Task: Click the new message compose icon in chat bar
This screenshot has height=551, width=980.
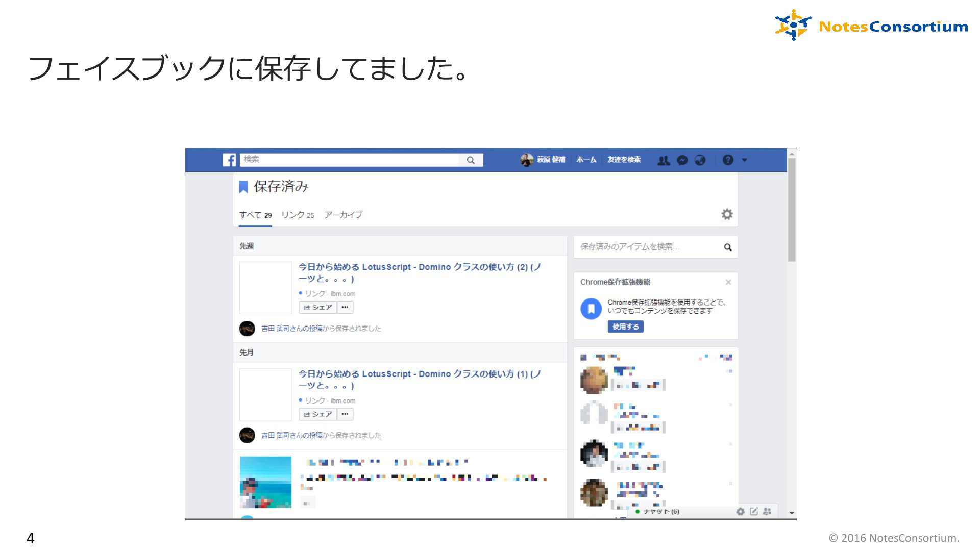Action: [x=754, y=511]
